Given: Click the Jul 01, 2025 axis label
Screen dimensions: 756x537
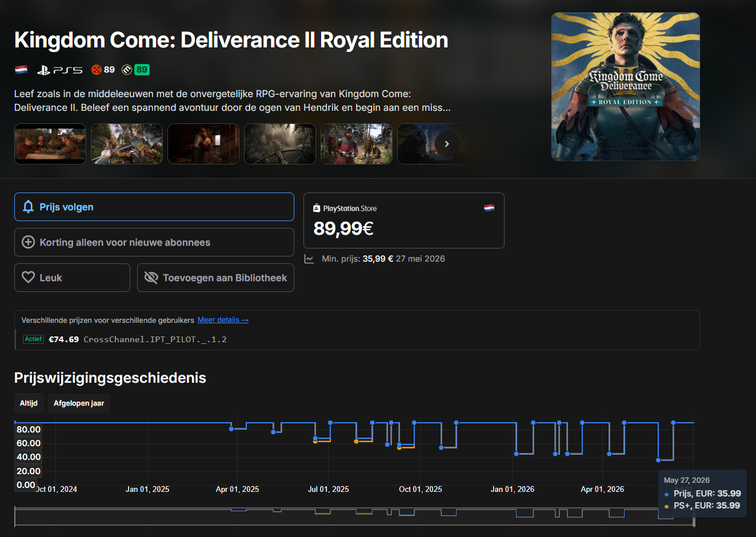Looking at the screenshot, I should point(329,489).
